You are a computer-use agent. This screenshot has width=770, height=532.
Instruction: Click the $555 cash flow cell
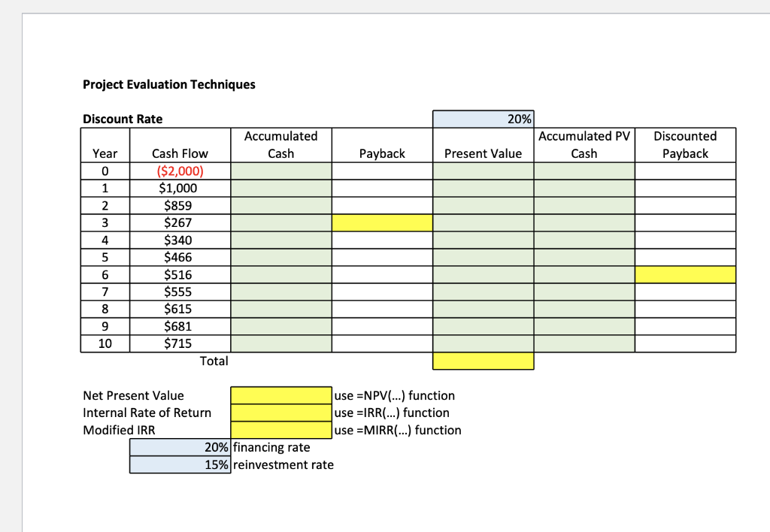(180, 292)
